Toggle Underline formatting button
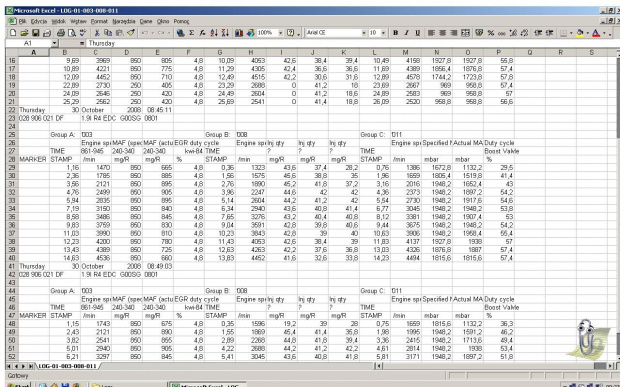620x387 pixels. coord(417,33)
